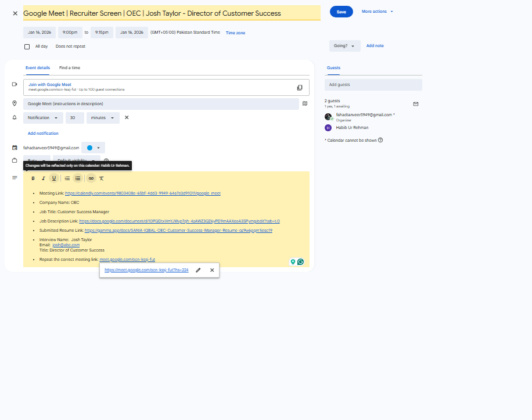Edit the notification 30 value field
The width and height of the screenshot is (532, 420).
[75, 118]
